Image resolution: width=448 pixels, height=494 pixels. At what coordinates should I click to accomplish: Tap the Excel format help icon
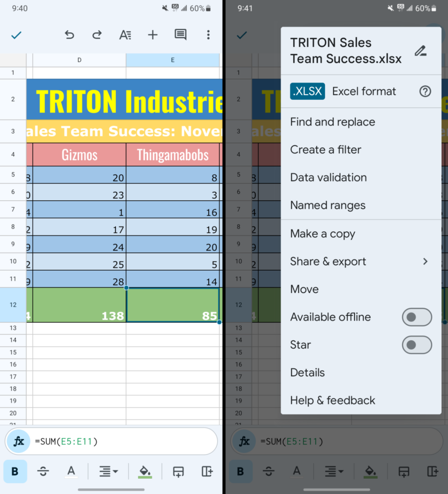click(x=425, y=91)
